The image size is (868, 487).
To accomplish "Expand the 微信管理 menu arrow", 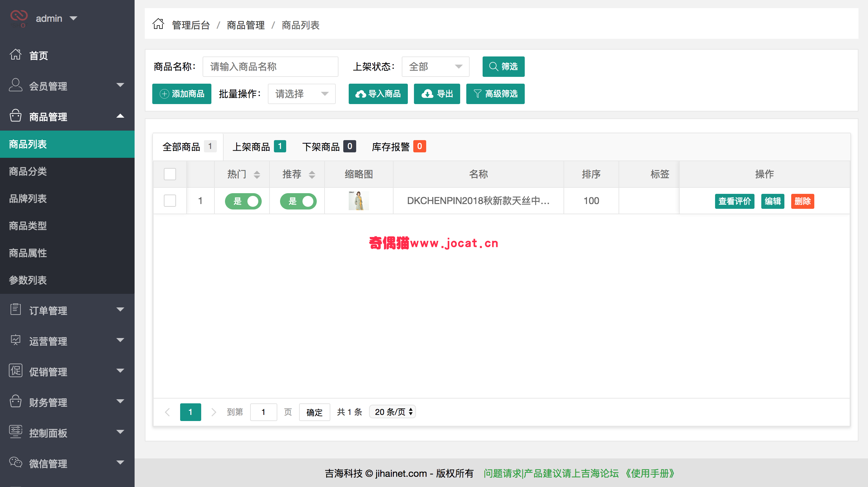I will coord(120,463).
